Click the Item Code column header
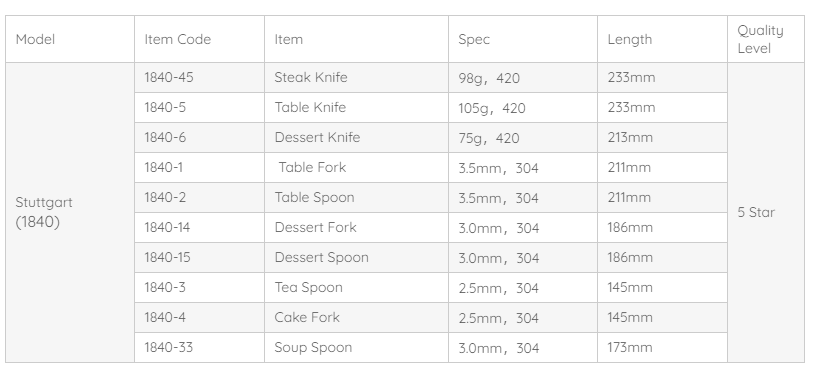The height and width of the screenshot is (371, 820). pos(199,39)
